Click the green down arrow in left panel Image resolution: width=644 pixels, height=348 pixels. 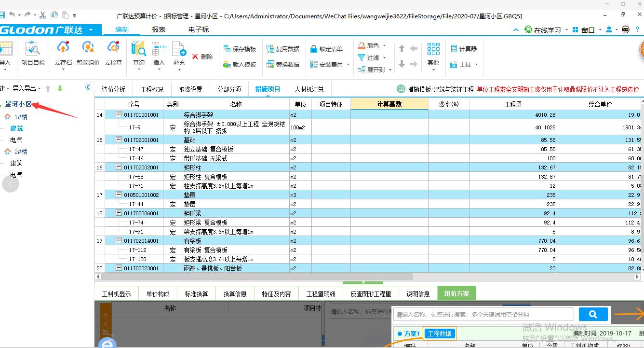(60, 89)
